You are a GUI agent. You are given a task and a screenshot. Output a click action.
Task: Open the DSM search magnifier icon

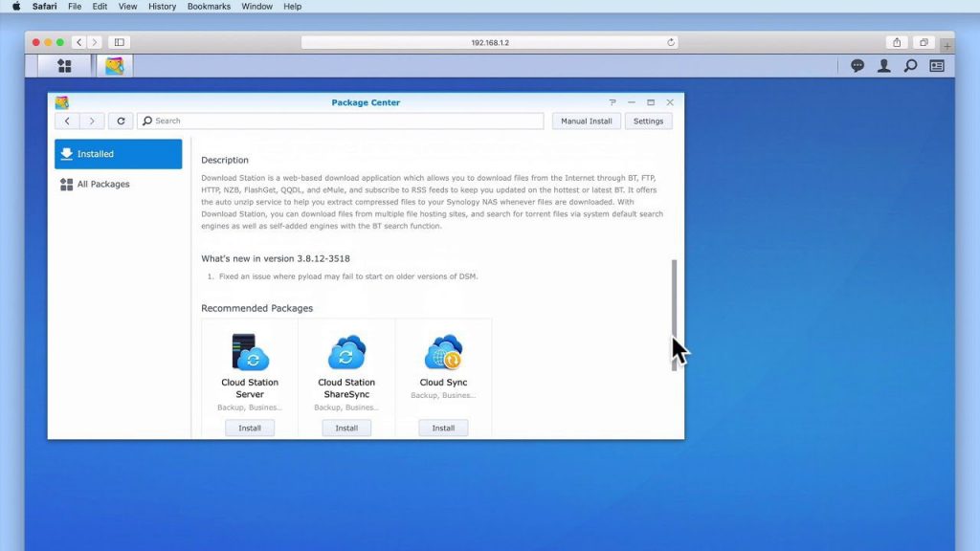click(x=911, y=66)
